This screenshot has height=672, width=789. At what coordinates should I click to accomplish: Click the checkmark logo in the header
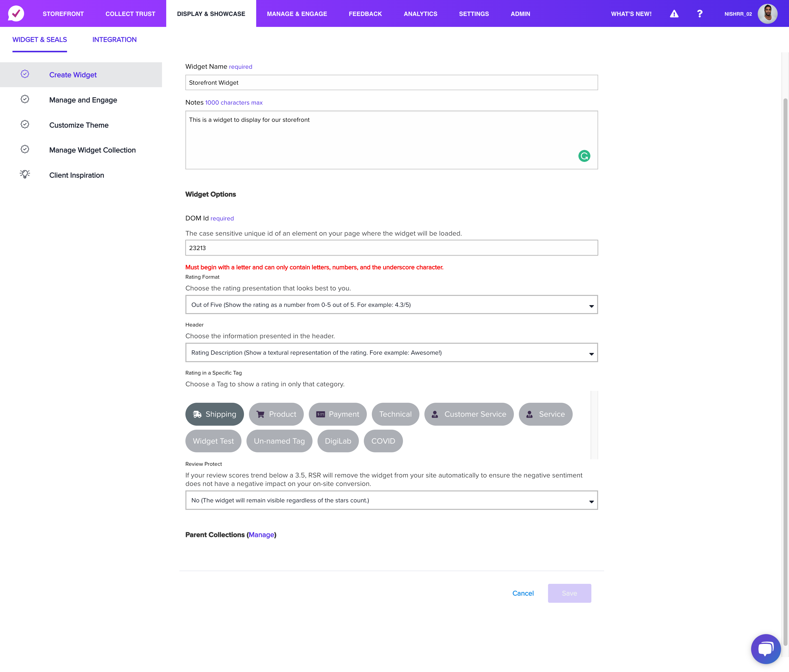click(x=16, y=13)
